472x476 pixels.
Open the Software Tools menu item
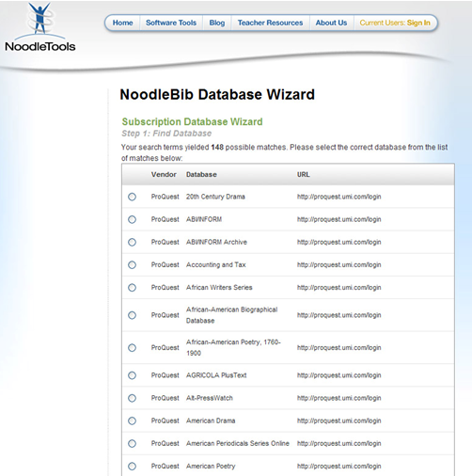171,23
